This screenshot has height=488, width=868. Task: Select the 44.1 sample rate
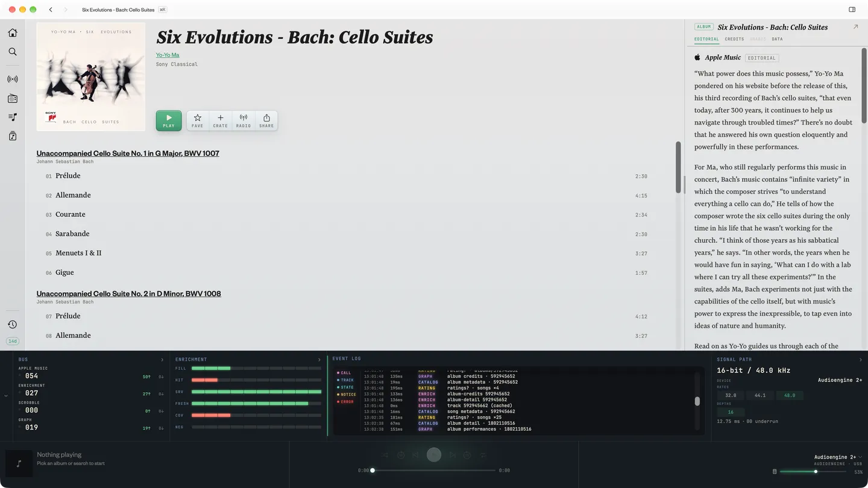point(760,395)
